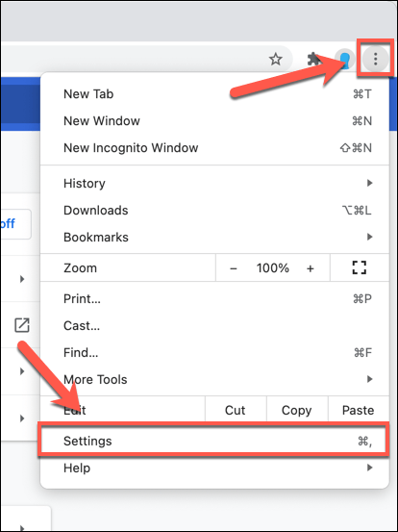The height and width of the screenshot is (532, 398).
Task: Select New Tab menu item
Action: click(x=214, y=94)
